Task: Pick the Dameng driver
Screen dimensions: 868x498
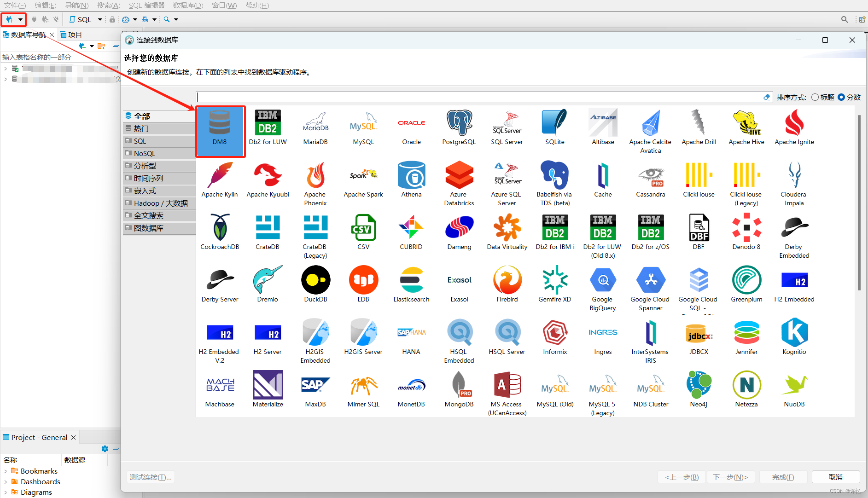Action: (x=459, y=232)
